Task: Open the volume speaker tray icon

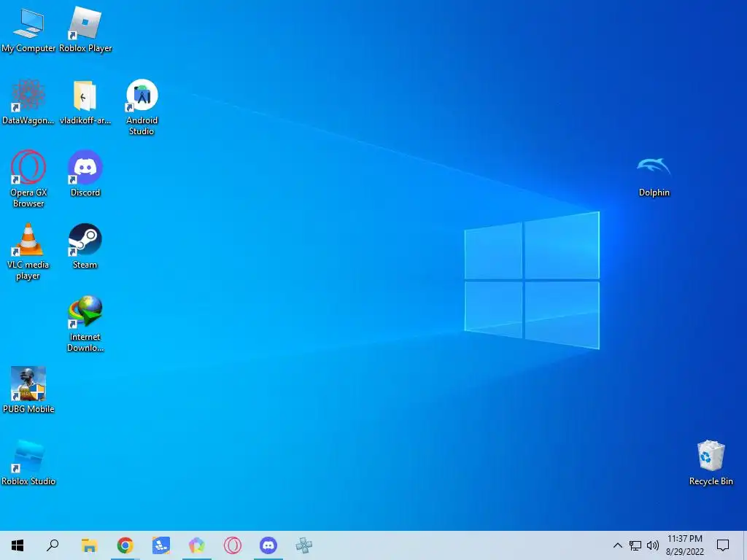Action: (653, 545)
